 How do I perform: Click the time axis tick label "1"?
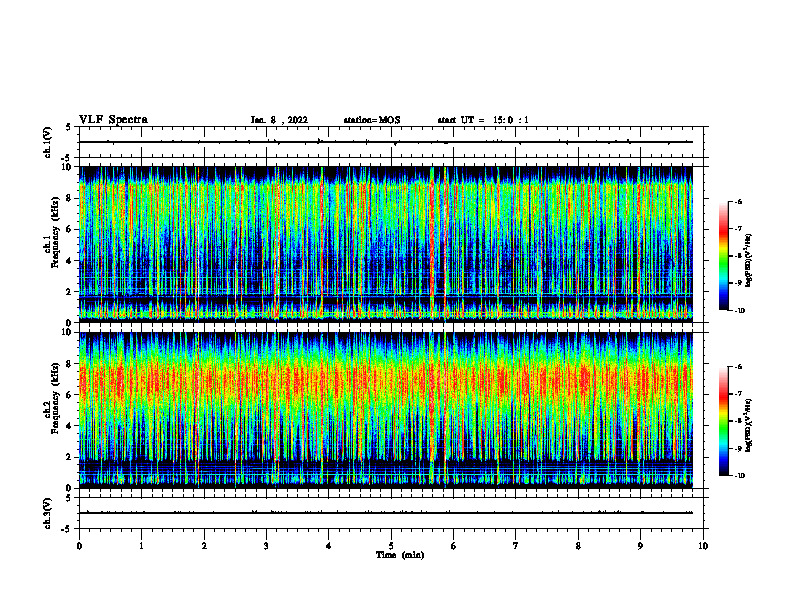(141, 546)
